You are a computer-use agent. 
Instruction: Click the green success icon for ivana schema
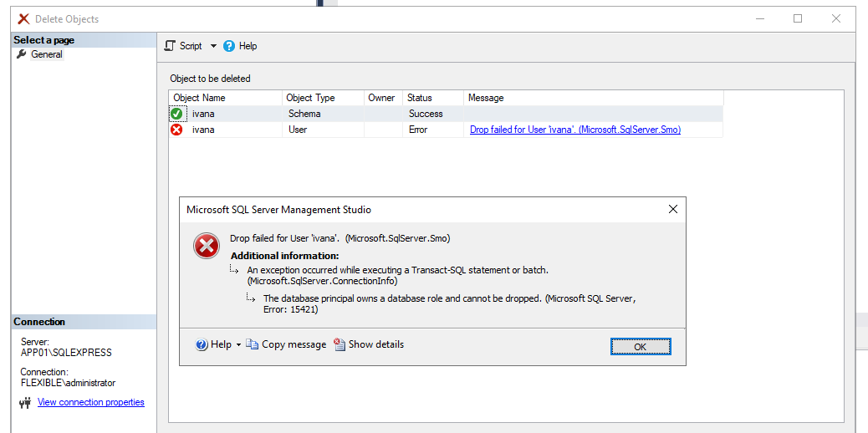(x=176, y=114)
